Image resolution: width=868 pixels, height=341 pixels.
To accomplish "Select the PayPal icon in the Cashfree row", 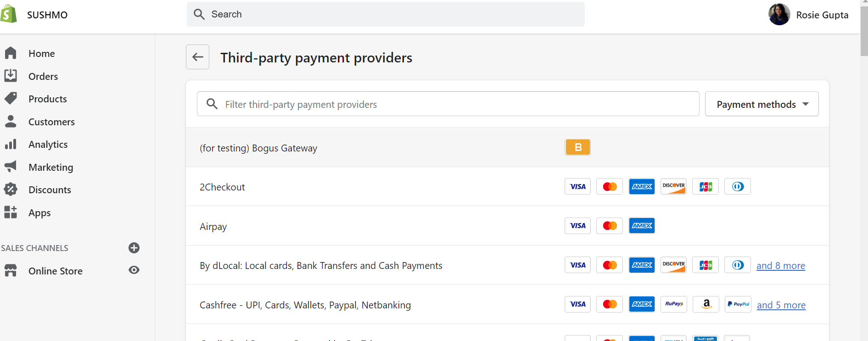I will point(738,304).
